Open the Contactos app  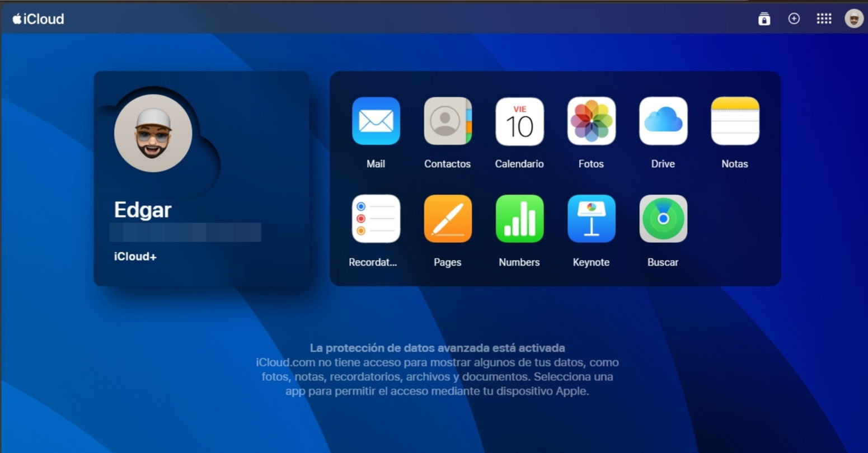448,121
